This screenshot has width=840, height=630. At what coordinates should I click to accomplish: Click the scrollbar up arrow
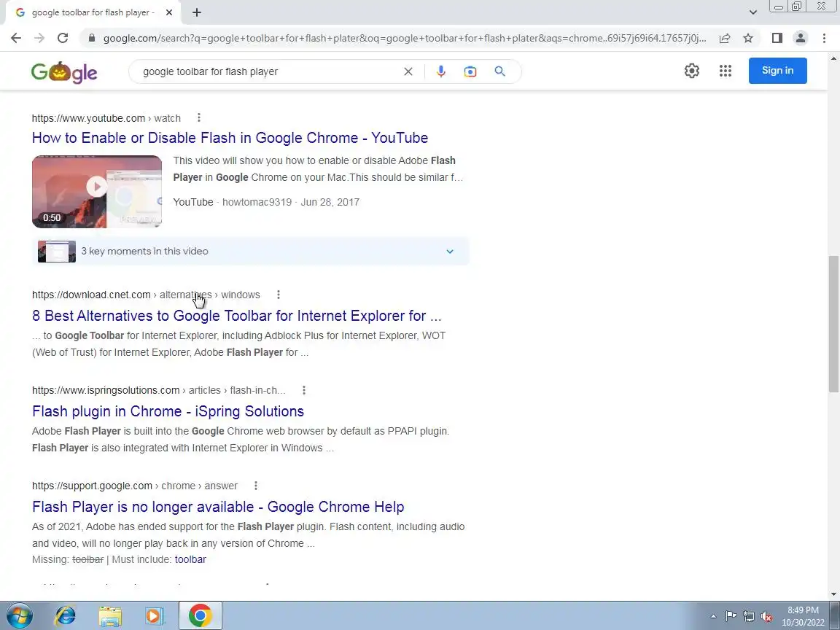tap(833, 58)
